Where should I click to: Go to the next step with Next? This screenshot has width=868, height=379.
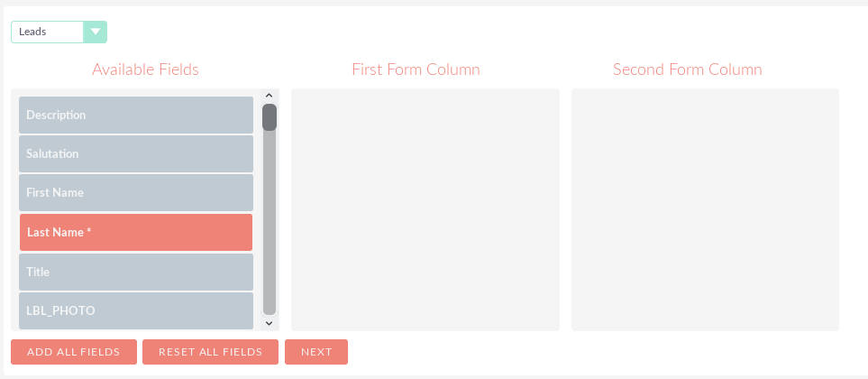click(316, 352)
